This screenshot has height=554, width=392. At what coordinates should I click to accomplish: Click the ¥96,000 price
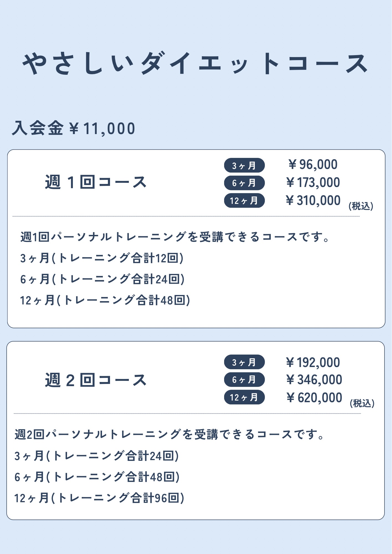[313, 165]
